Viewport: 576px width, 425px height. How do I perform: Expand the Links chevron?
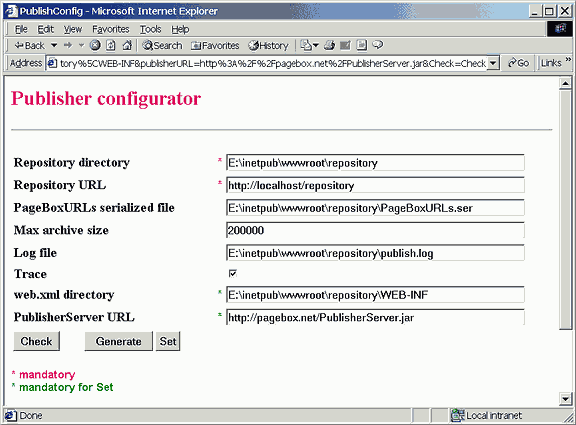568,59
